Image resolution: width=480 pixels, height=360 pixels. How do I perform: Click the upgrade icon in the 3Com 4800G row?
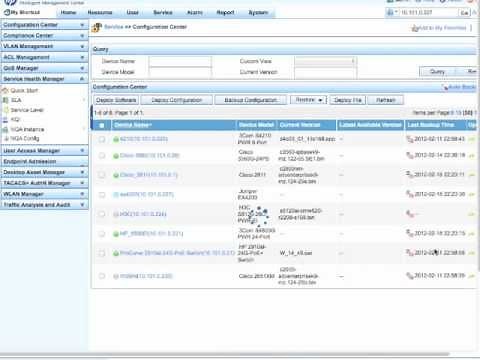coord(471,234)
